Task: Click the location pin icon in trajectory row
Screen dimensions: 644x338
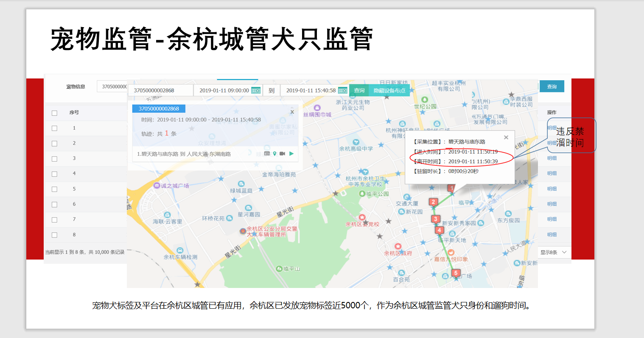Action: tap(274, 154)
